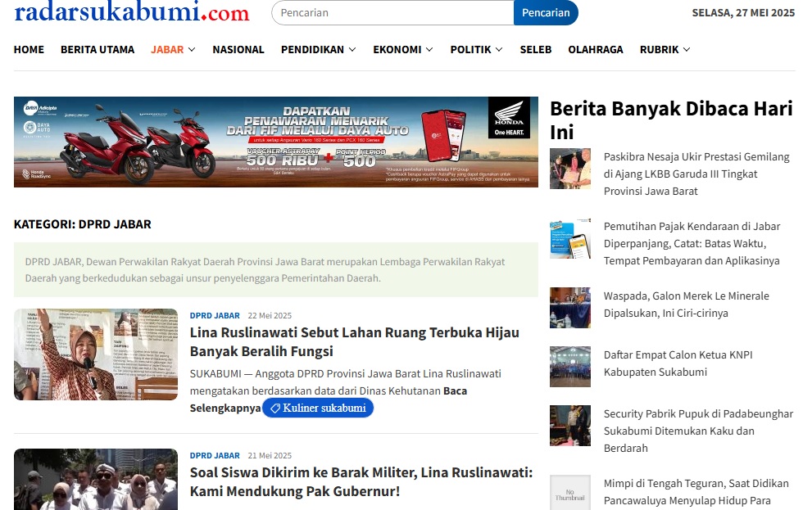Click into the Pencarian search field
The height and width of the screenshot is (510, 812).
pyautogui.click(x=392, y=12)
